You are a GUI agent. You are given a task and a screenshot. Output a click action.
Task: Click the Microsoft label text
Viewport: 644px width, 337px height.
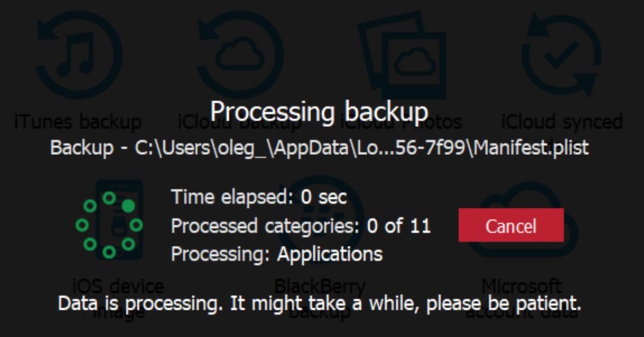pos(522,286)
